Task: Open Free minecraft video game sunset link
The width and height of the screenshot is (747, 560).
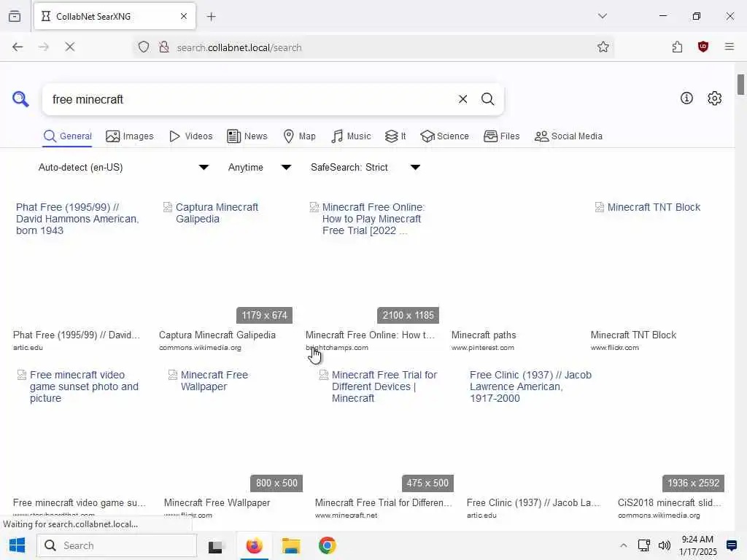Action: click(84, 386)
